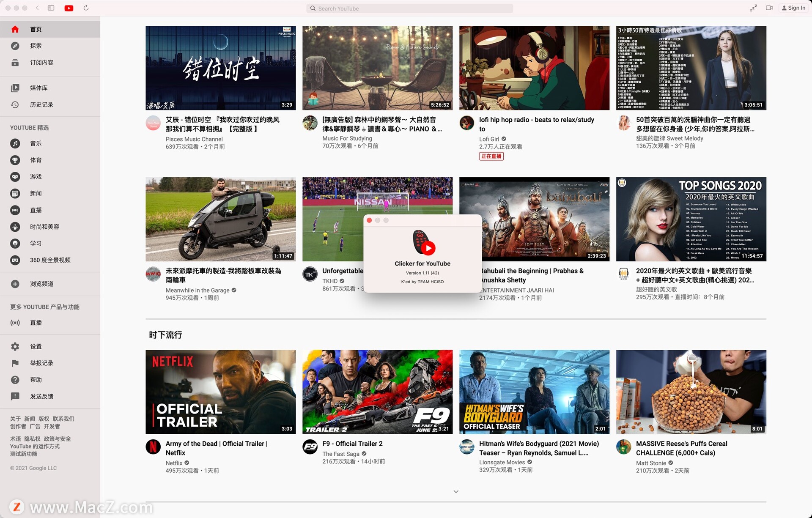Image resolution: width=812 pixels, height=518 pixels.
Task: Focus the Search YouTube field
Action: 409,8
